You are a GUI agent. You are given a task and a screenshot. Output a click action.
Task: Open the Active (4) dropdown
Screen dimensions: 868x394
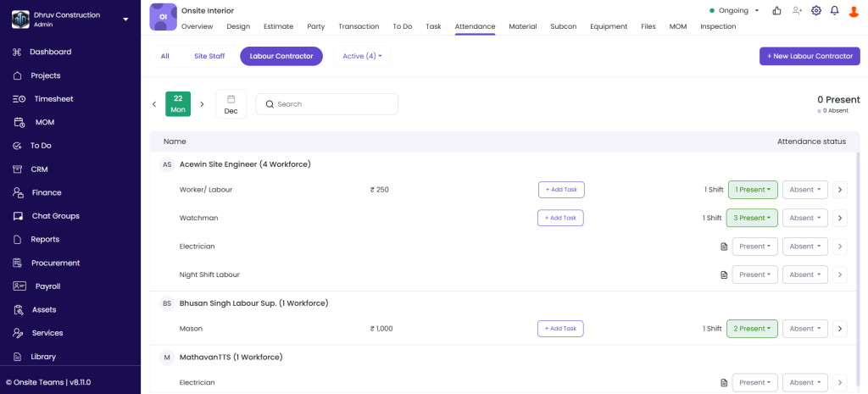(x=362, y=56)
